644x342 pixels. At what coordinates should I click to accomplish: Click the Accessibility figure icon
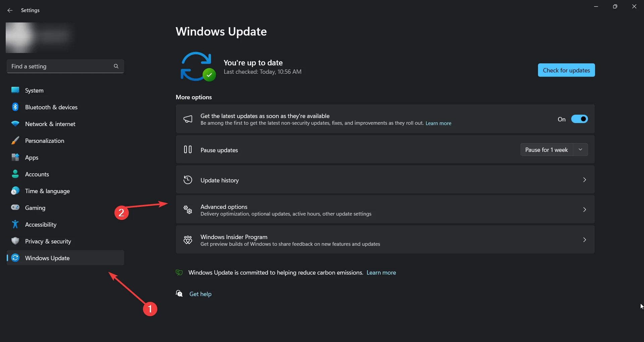coord(15,224)
